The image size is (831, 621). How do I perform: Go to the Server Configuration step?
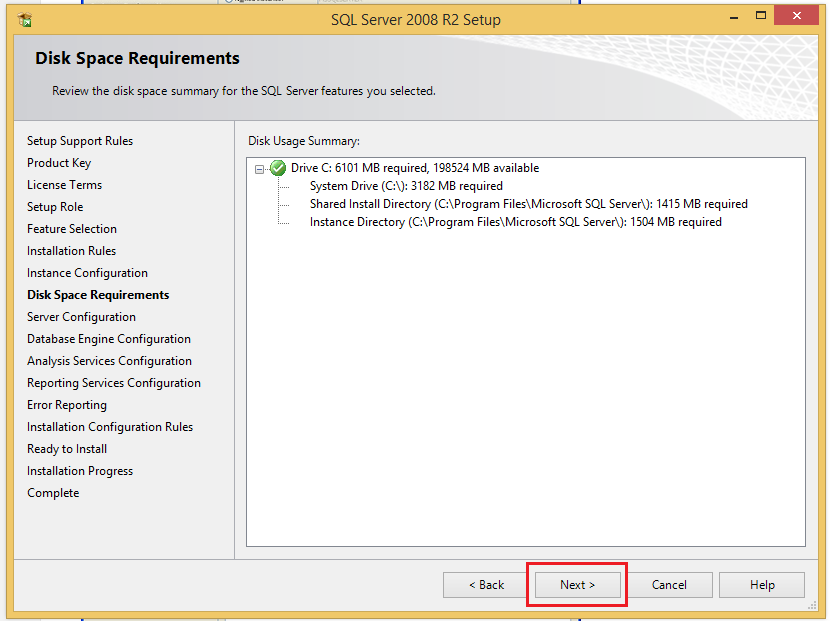81,316
